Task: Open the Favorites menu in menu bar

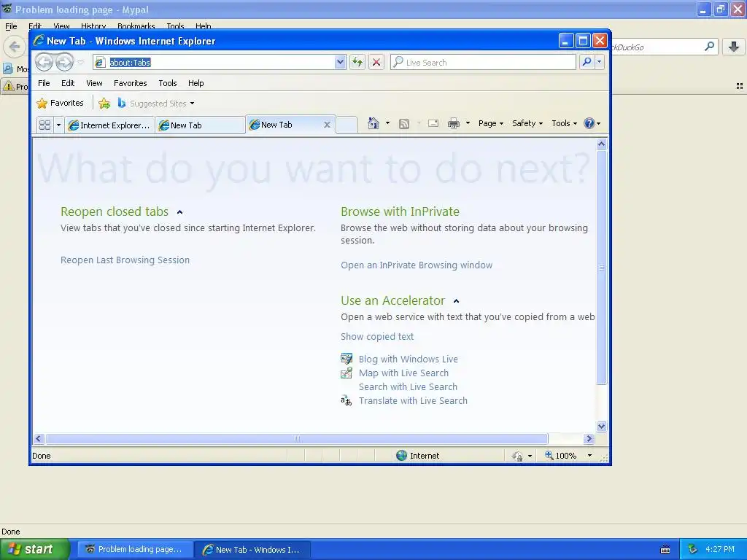Action: [x=130, y=83]
